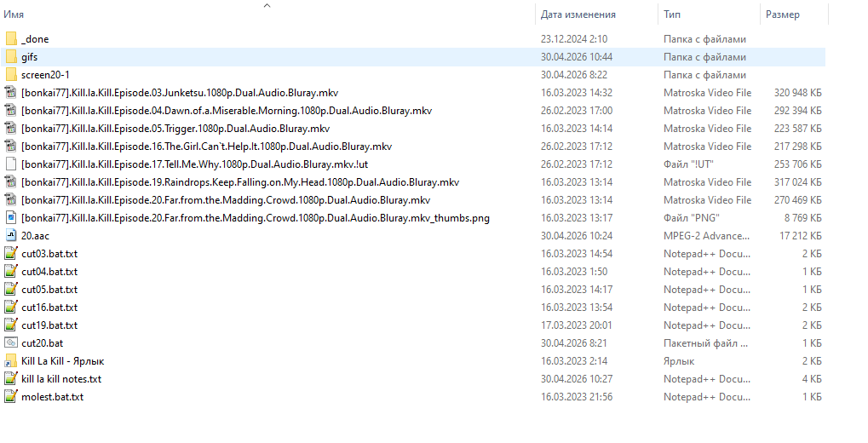The image size is (868, 443).
Task: Click the cut16.bat.txt Notepad++ icon
Action: pos(11,308)
